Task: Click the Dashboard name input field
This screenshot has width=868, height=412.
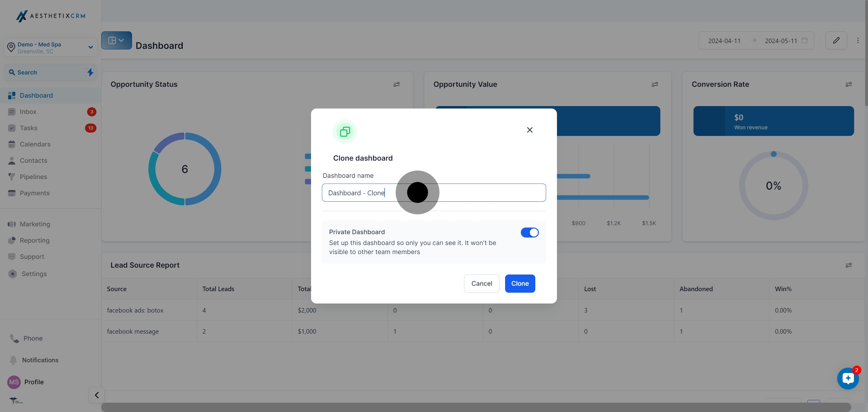Action: [x=434, y=193]
